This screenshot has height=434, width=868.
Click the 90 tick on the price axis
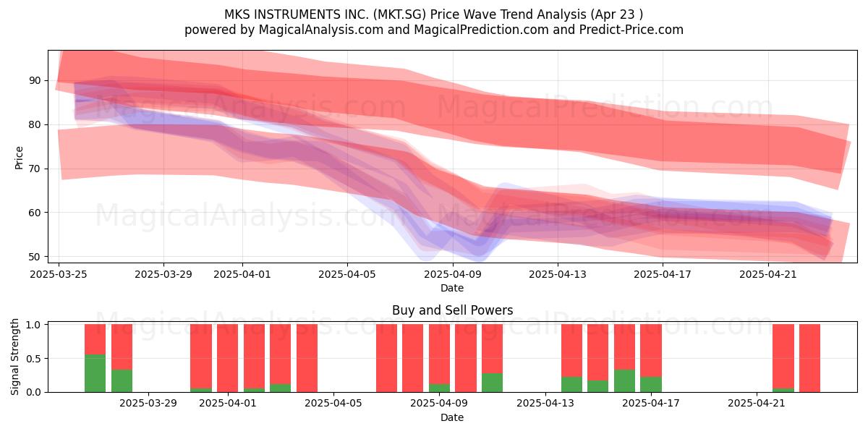[36, 80]
